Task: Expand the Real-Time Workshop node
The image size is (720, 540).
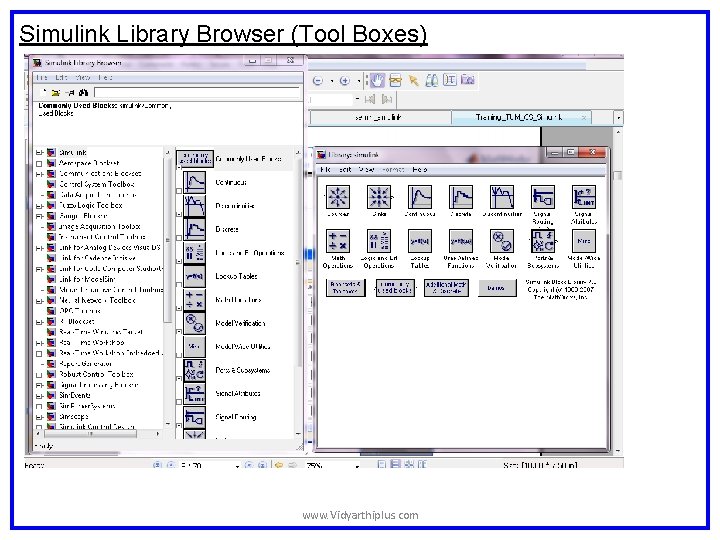Action: pyautogui.click(x=39, y=343)
